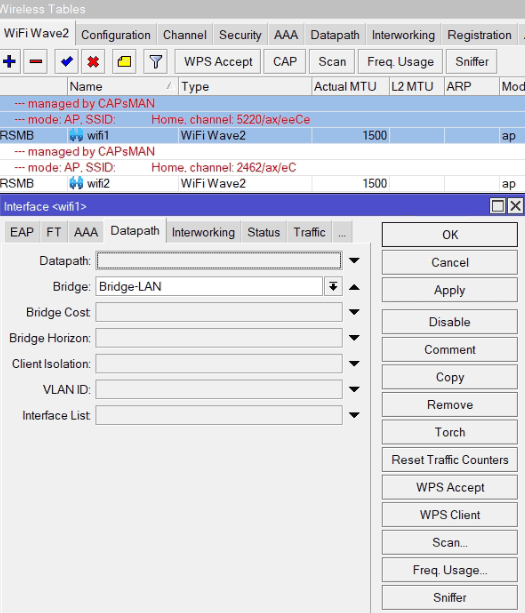525x613 pixels.
Task: Select the dialog AAA tab
Action: pos(86,232)
